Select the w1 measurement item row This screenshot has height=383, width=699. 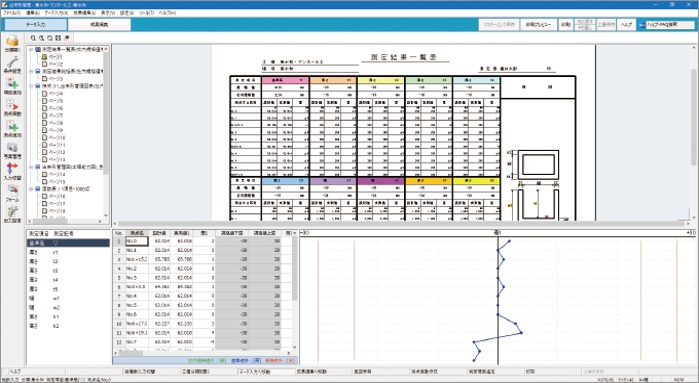point(68,298)
